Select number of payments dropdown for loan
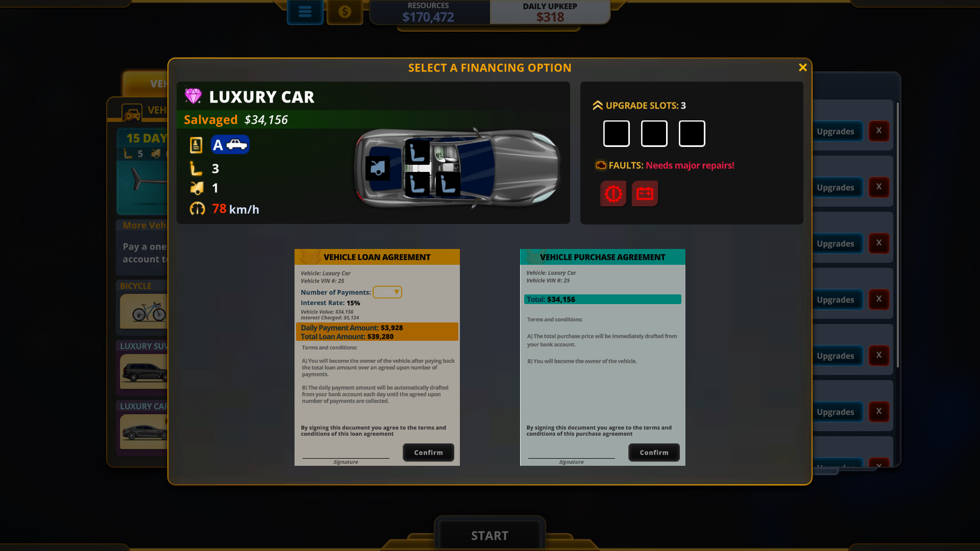The image size is (980, 551). [x=386, y=292]
